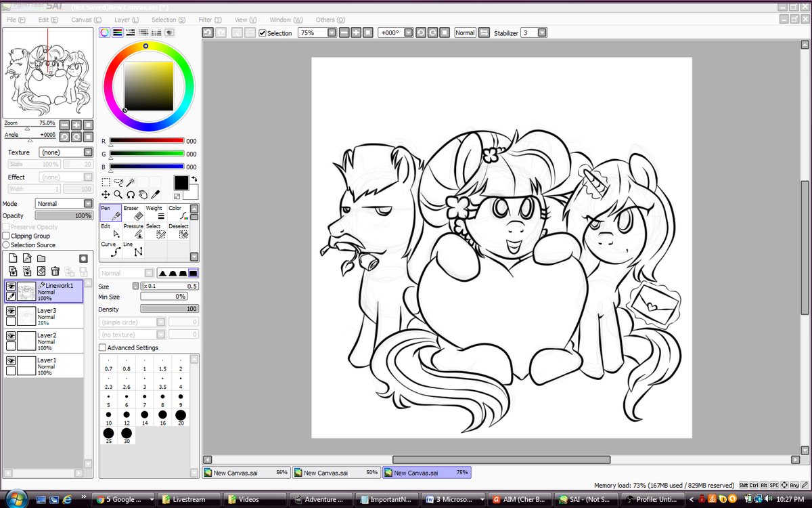Click the layer Opacity slider bar

click(x=63, y=215)
